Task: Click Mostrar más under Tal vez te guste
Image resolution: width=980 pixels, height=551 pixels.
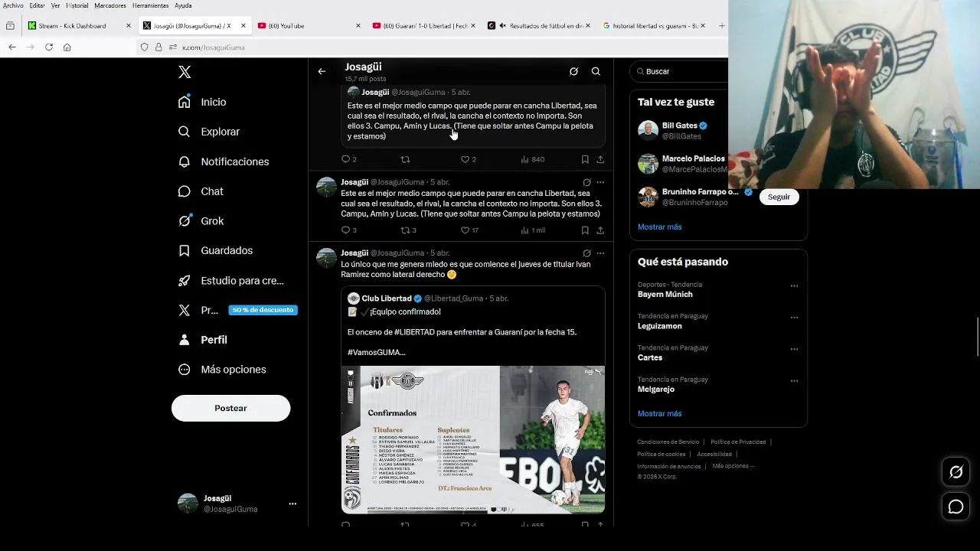Action: coord(659,227)
